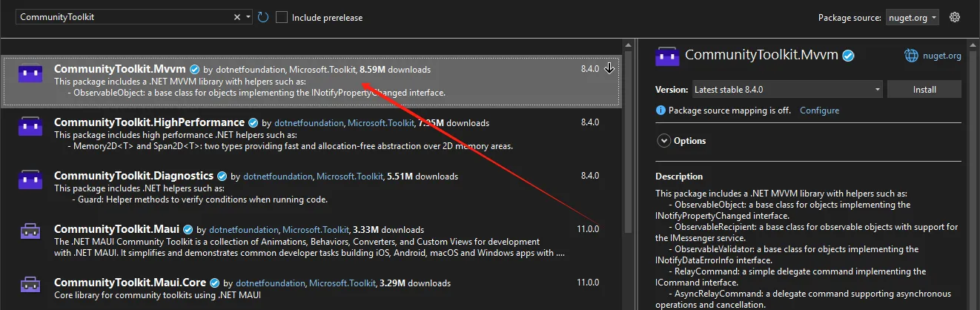Image resolution: width=980 pixels, height=310 pixels.
Task: Open the search history dropdown arrow
Action: pos(248,17)
